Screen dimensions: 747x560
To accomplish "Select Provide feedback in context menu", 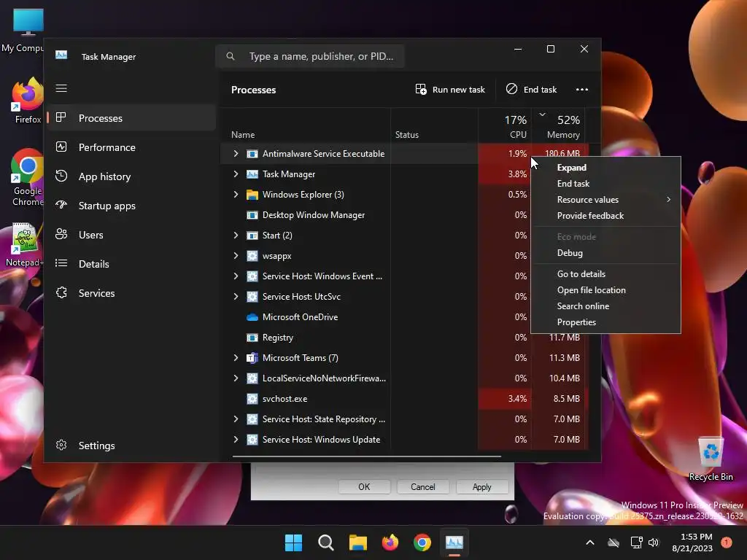I will (x=605, y=216).
